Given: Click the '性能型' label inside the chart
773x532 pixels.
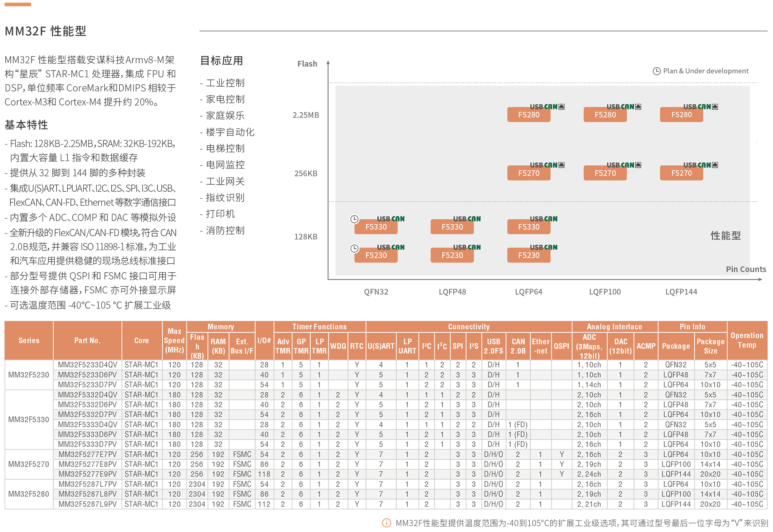Looking at the screenshot, I should click(725, 236).
